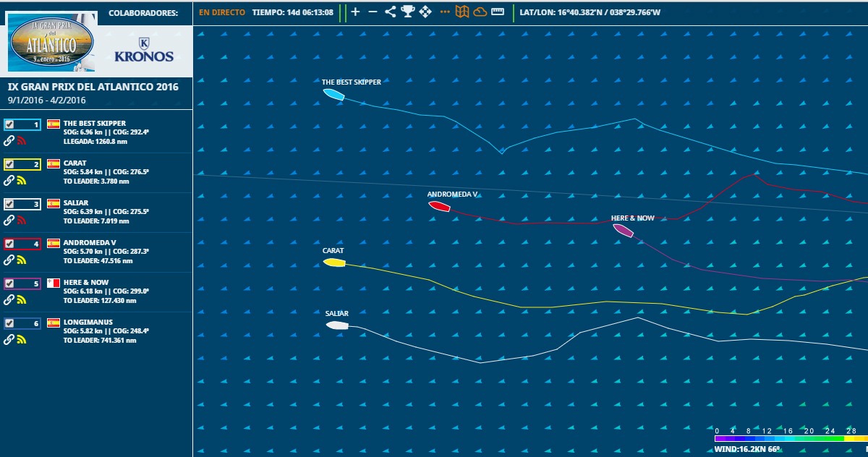Screen dimensions: 868x457
Task: Uncheck THE BEST SKIPPER boat checkbox
Action: [9, 124]
